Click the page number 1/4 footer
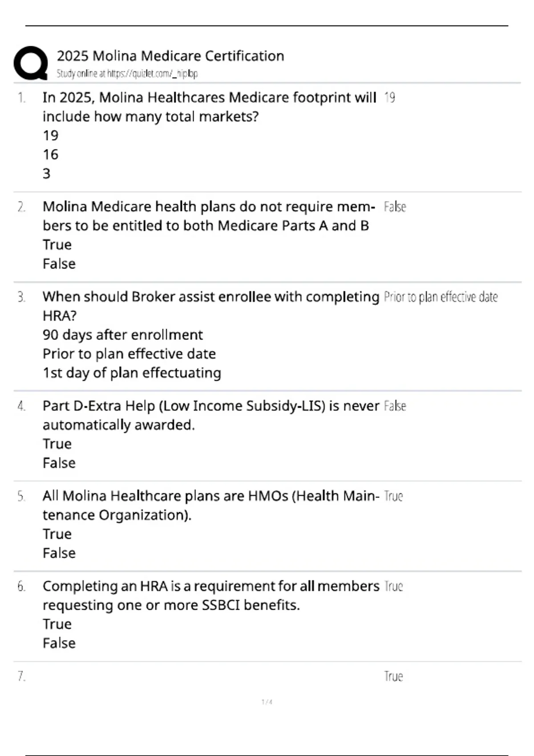 (x=267, y=702)
